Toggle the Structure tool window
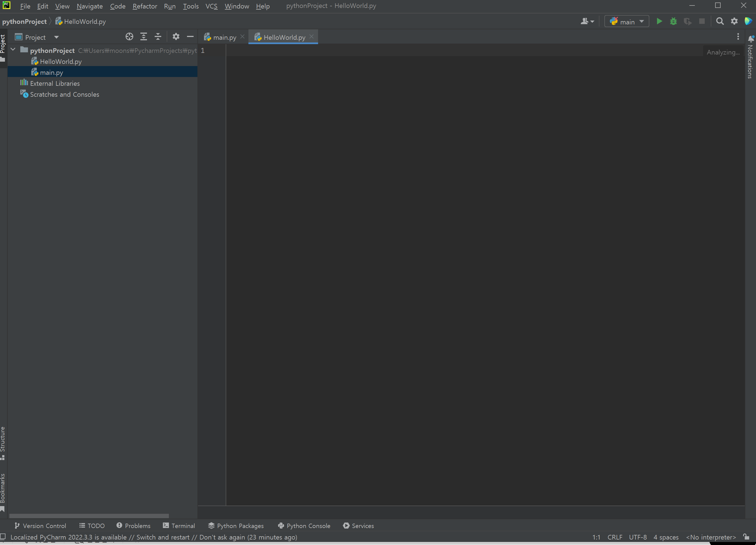756x545 pixels. [x=3, y=443]
